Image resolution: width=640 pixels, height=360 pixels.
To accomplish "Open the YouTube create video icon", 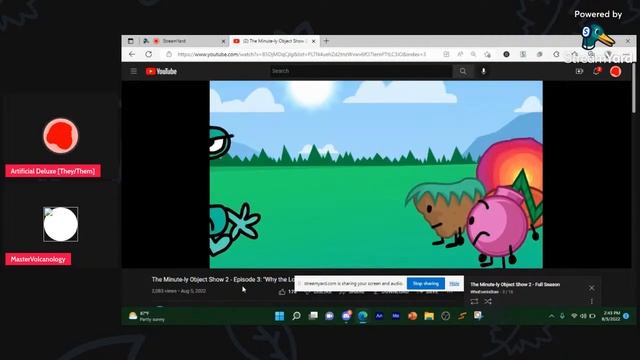I will [579, 71].
